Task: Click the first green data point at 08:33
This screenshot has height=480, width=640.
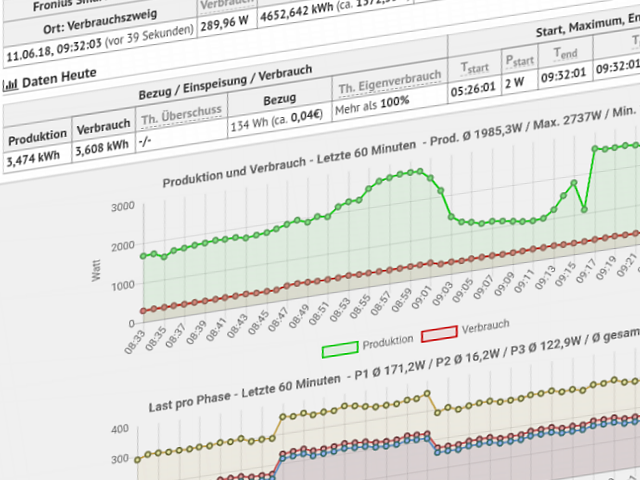Action: pos(143,256)
